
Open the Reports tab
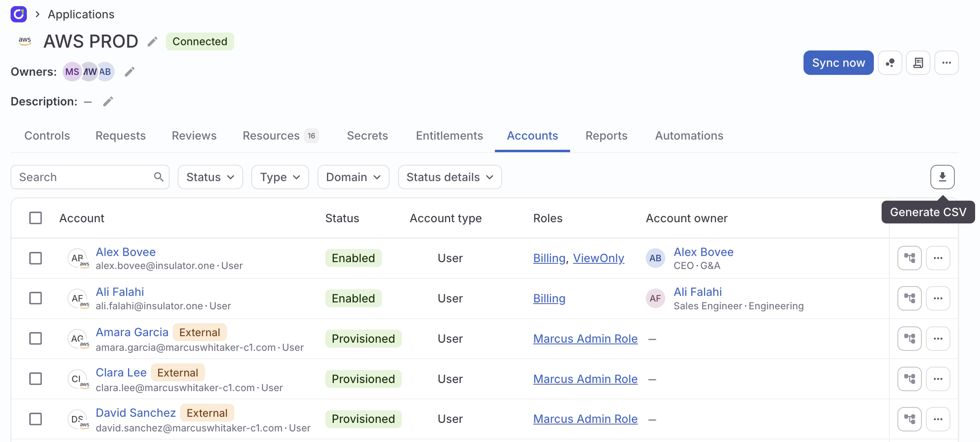coord(606,136)
